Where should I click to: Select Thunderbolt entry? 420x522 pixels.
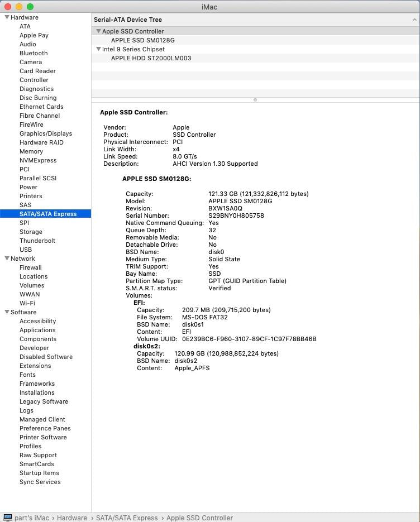[37, 241]
